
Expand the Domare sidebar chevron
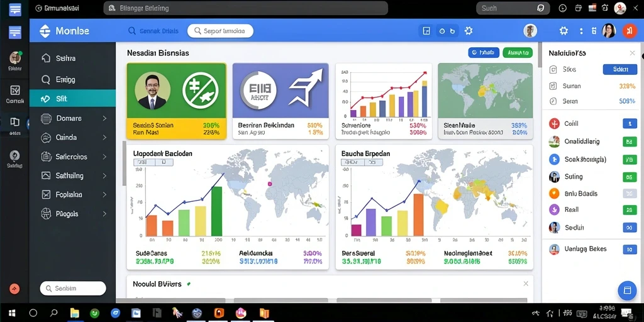pos(104,118)
